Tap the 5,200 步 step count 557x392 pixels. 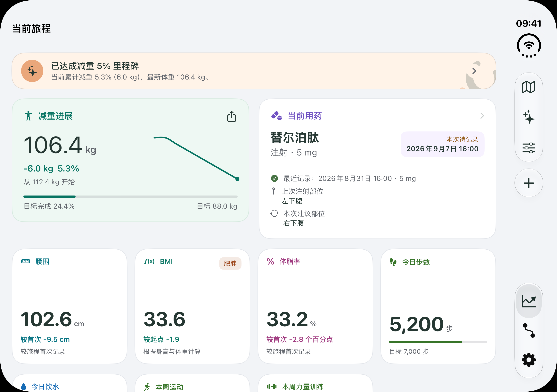421,325
